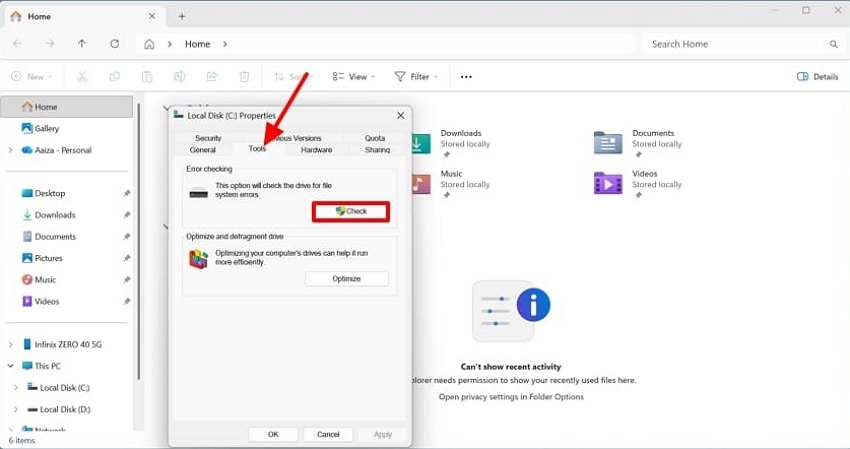Click the home icon in the address bar
The width and height of the screenshot is (850, 449).
pyautogui.click(x=149, y=44)
